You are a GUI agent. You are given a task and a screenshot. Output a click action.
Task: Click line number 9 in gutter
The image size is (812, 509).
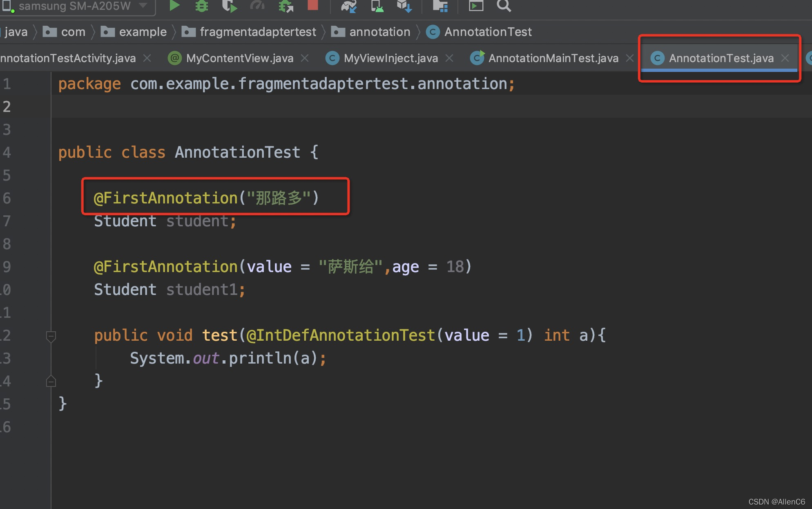(x=7, y=267)
